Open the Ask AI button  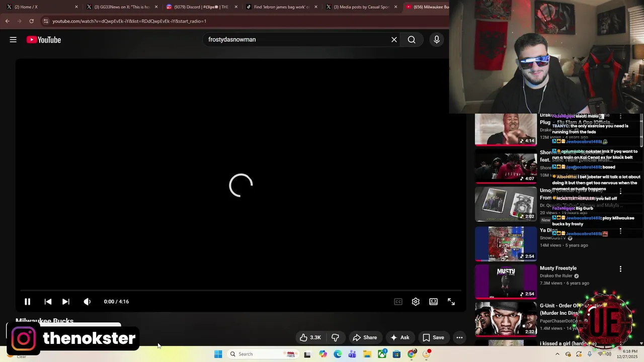(400, 337)
